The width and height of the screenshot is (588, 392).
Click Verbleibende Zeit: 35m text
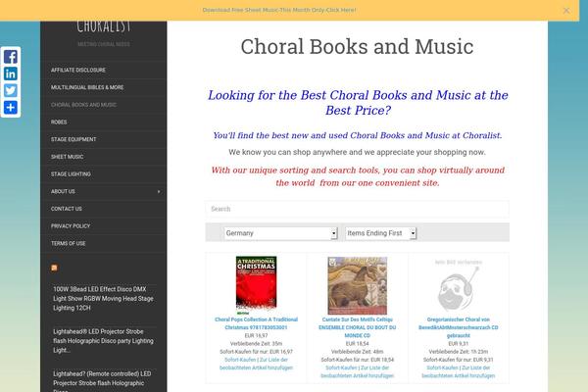pos(256,344)
